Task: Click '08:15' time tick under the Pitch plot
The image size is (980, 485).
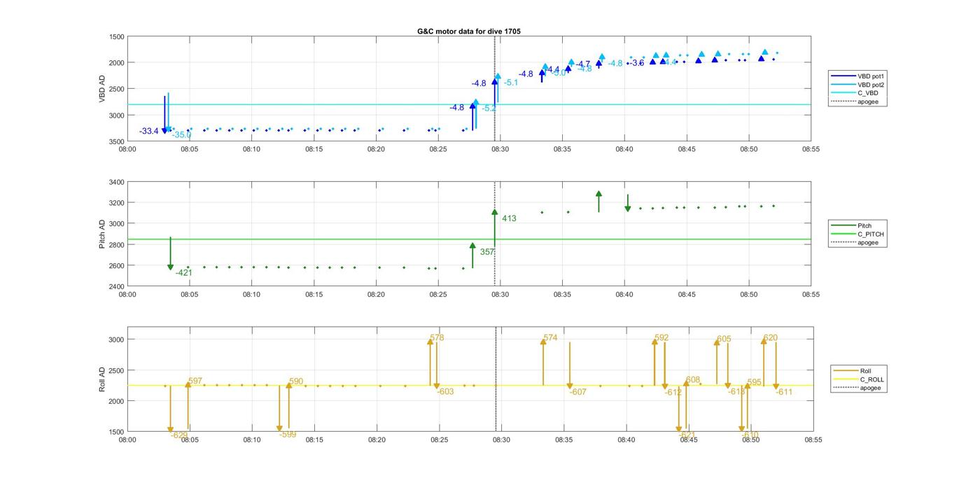Action: (314, 295)
